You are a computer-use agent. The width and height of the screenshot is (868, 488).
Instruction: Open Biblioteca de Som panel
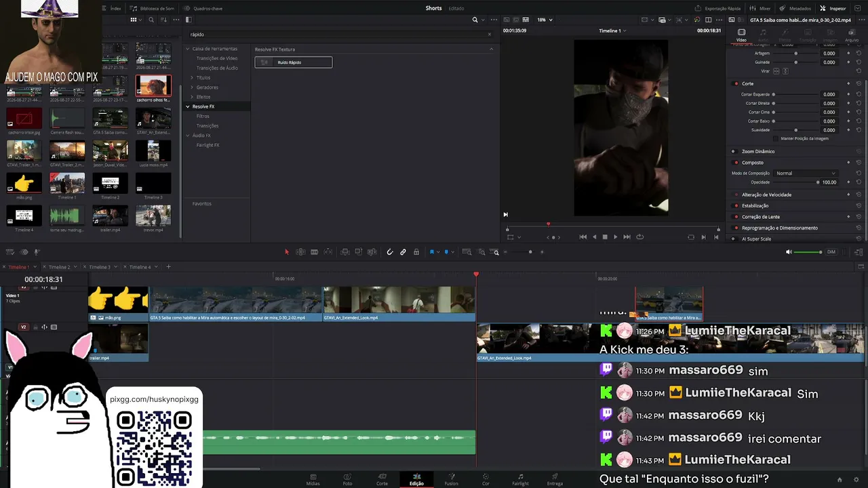click(x=152, y=8)
